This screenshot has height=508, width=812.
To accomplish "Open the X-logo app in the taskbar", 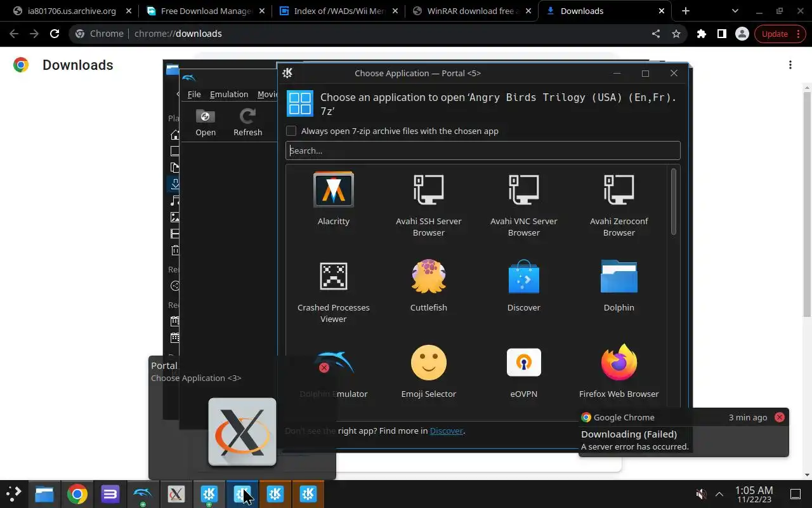I will point(176,494).
